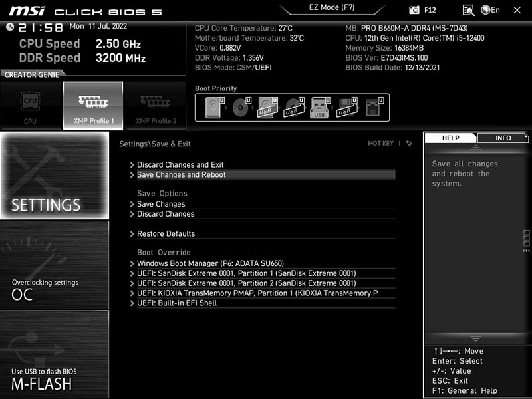
Task: Switch to the INFO tab
Action: pos(503,138)
